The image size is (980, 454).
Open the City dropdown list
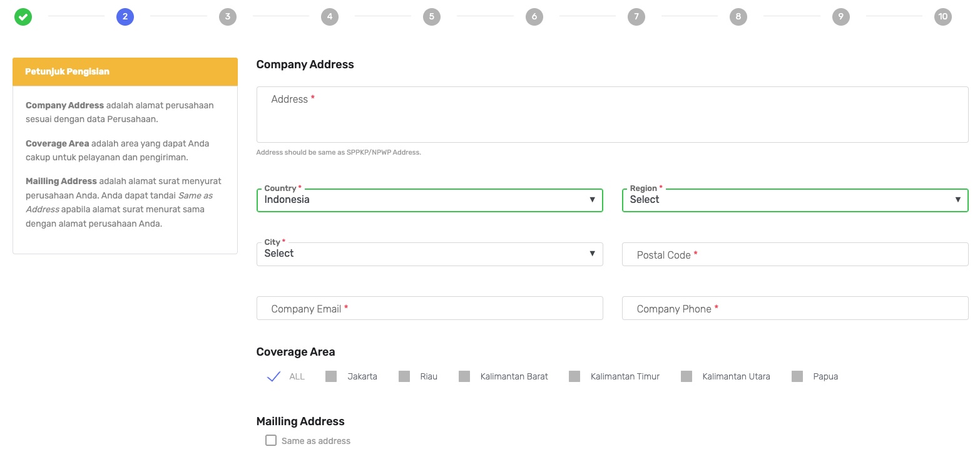point(429,254)
